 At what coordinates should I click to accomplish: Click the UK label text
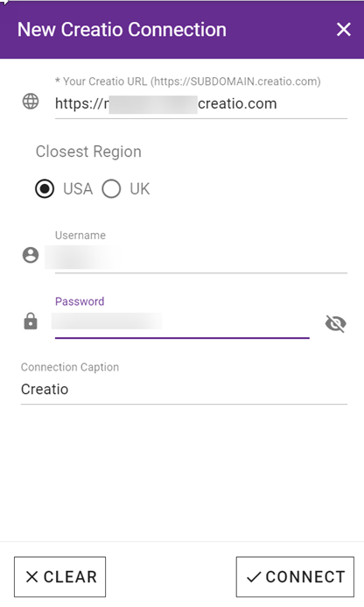point(140,189)
